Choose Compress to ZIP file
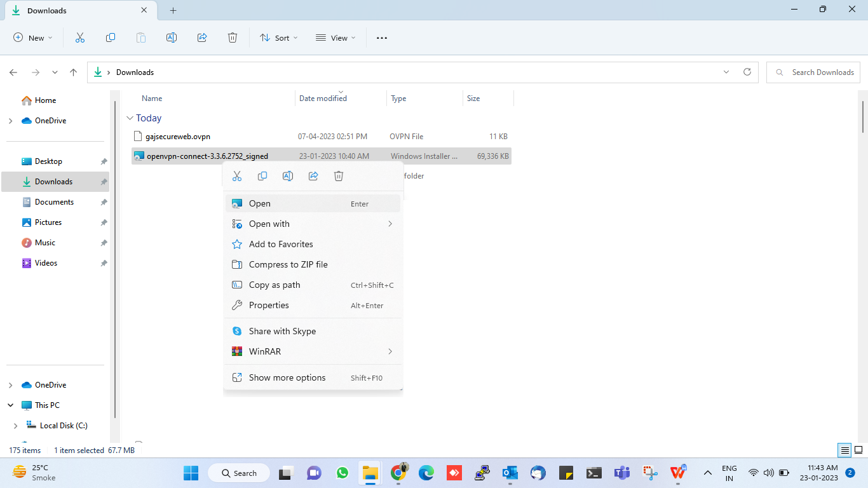This screenshot has height=488, width=868. coord(313,264)
